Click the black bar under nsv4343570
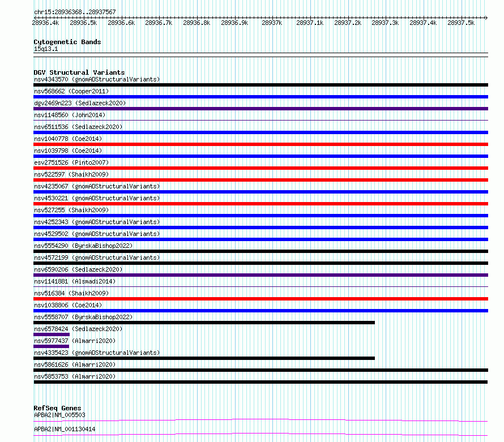The width and height of the screenshot is (504, 442). pos(260,85)
